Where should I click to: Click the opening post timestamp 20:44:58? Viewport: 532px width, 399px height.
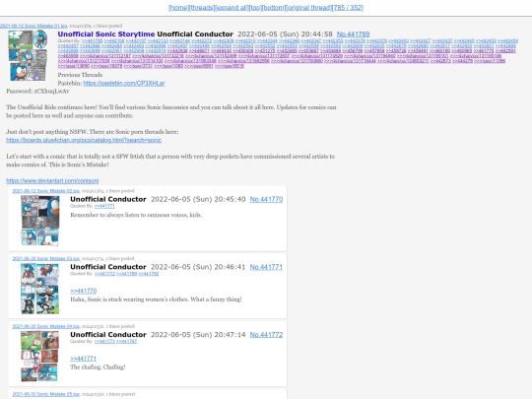point(285,34)
